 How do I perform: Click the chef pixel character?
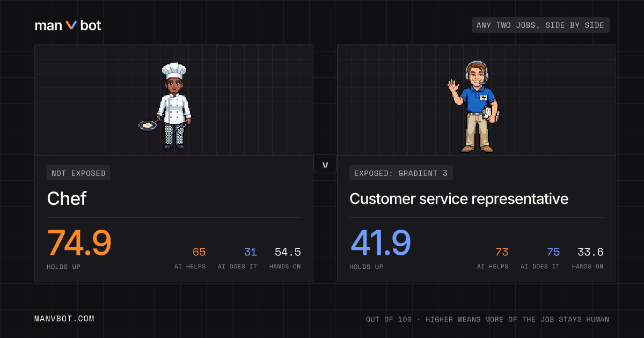[165, 106]
